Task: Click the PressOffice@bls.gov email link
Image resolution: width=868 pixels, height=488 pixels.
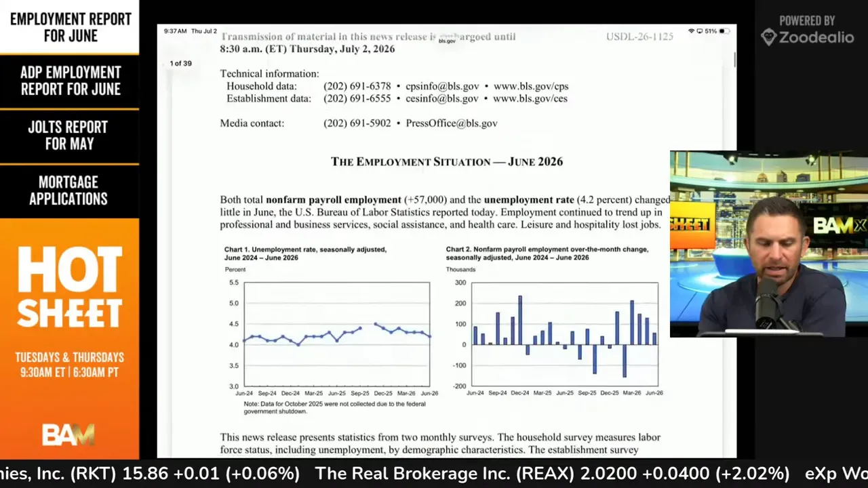Action: point(452,123)
